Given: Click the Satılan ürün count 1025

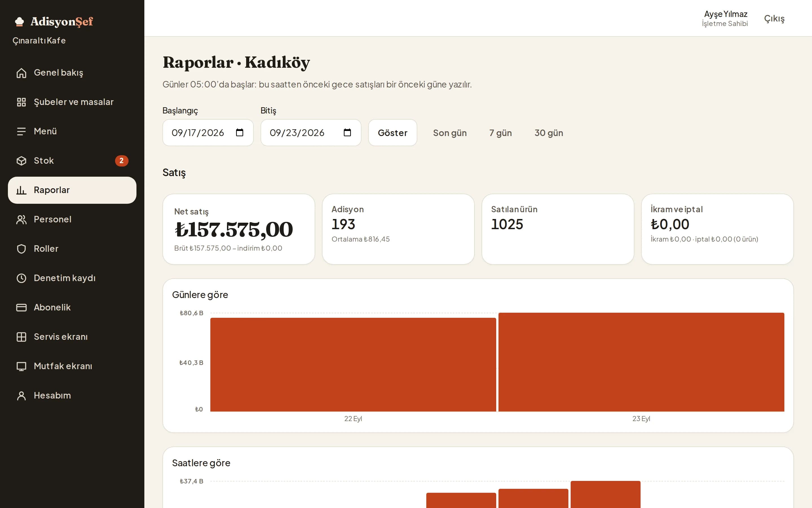Looking at the screenshot, I should pyautogui.click(x=507, y=224).
